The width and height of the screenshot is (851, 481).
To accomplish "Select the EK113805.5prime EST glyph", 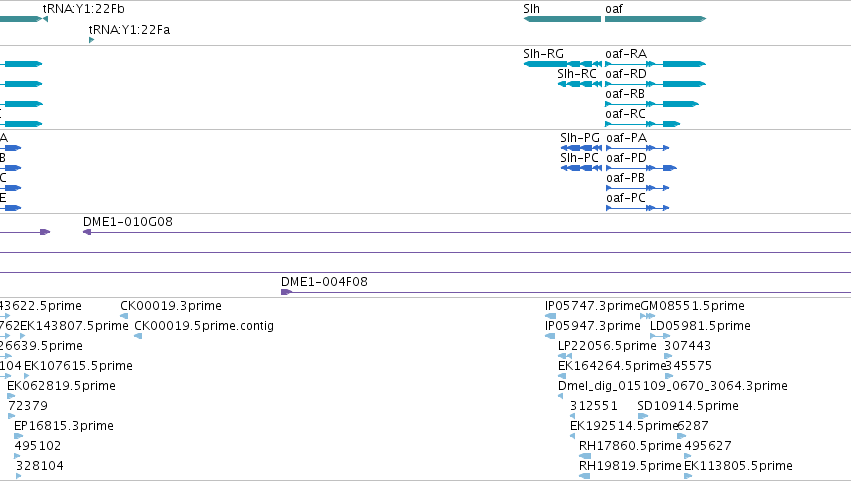I will coord(688,476).
